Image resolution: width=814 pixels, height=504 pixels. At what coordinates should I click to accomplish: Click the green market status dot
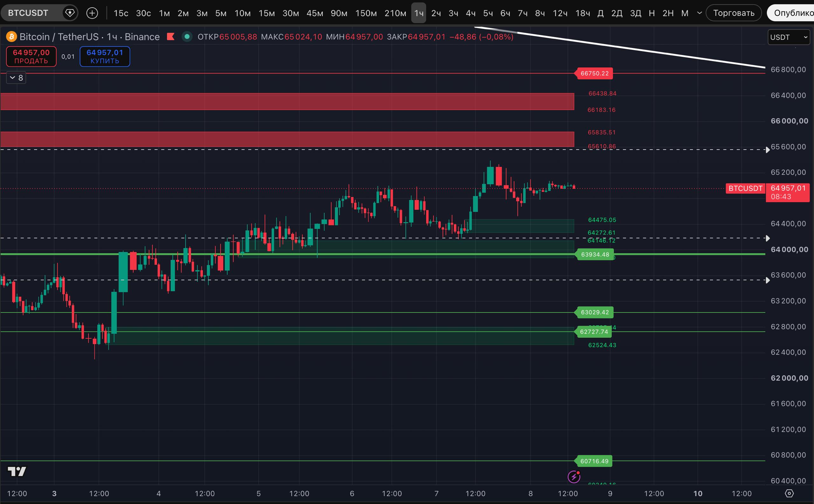pyautogui.click(x=187, y=36)
